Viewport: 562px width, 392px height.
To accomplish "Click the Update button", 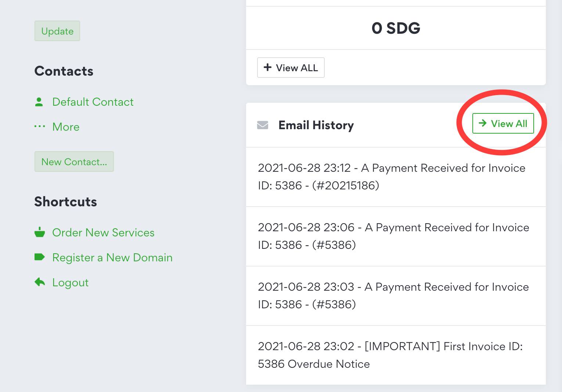I will pyautogui.click(x=57, y=31).
